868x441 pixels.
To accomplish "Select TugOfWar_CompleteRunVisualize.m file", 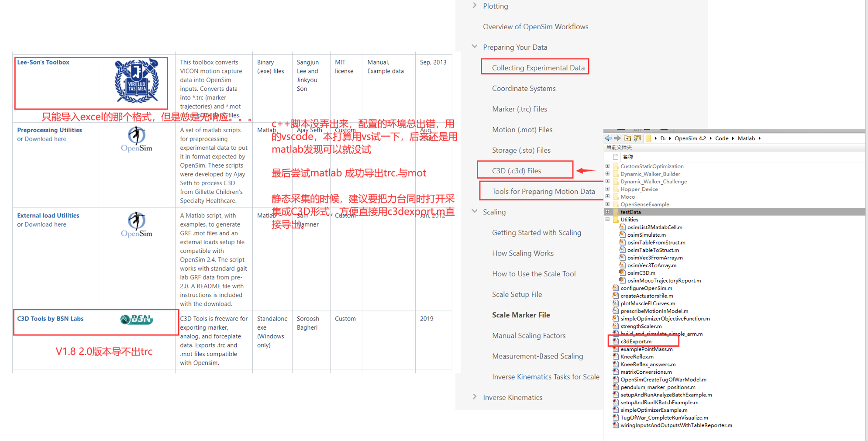I will (664, 417).
